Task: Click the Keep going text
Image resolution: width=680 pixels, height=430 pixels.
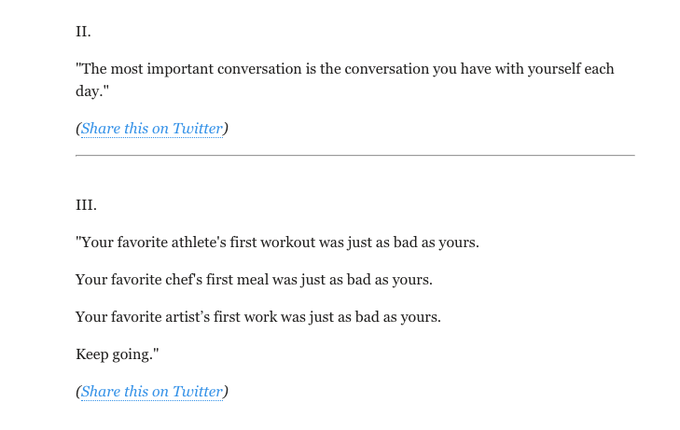Action: (x=118, y=355)
